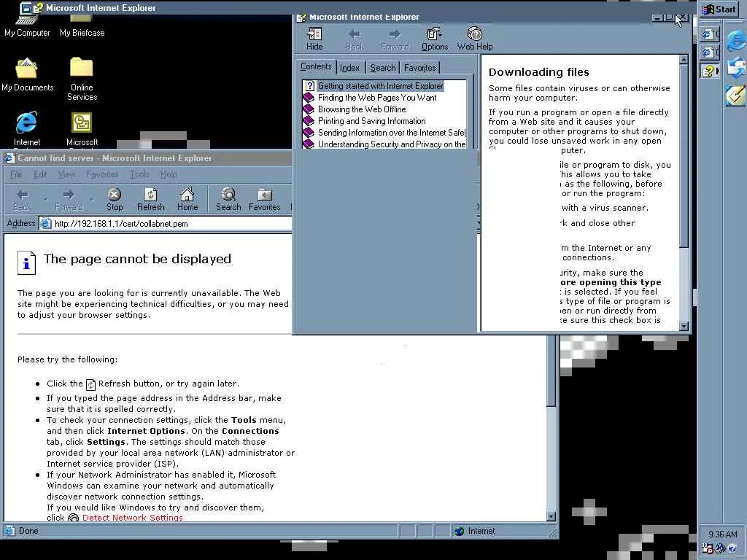
Task: Click the Forward arrow in the Help window toolbar
Action: click(395, 39)
